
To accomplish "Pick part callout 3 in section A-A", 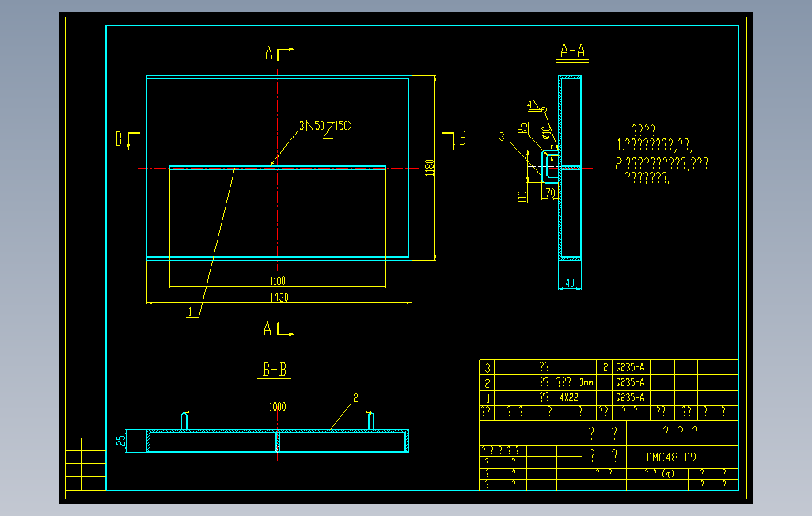I will [502, 137].
